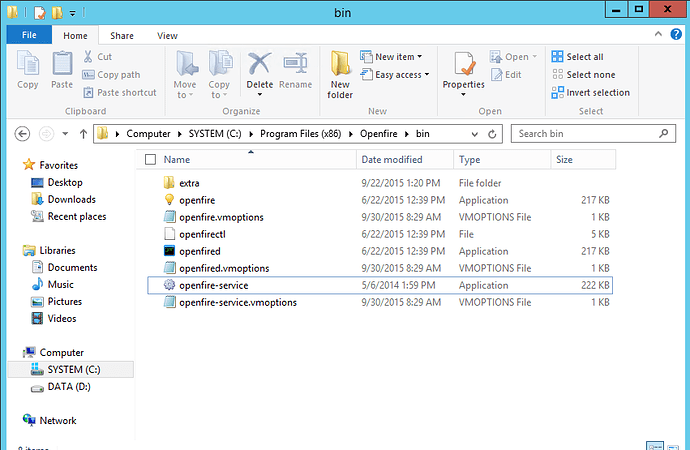Expand the Properties dropdown arrow
The width and height of the screenshot is (690, 450).
[463, 95]
